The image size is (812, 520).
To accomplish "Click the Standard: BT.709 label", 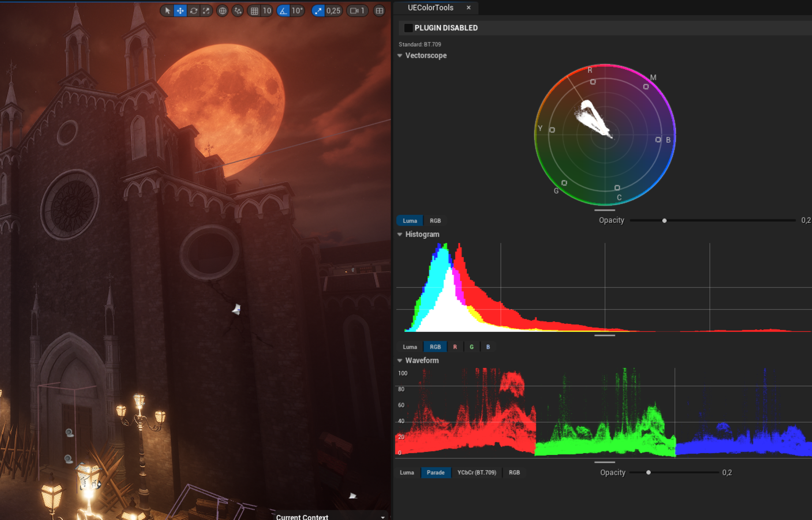I will click(x=420, y=44).
